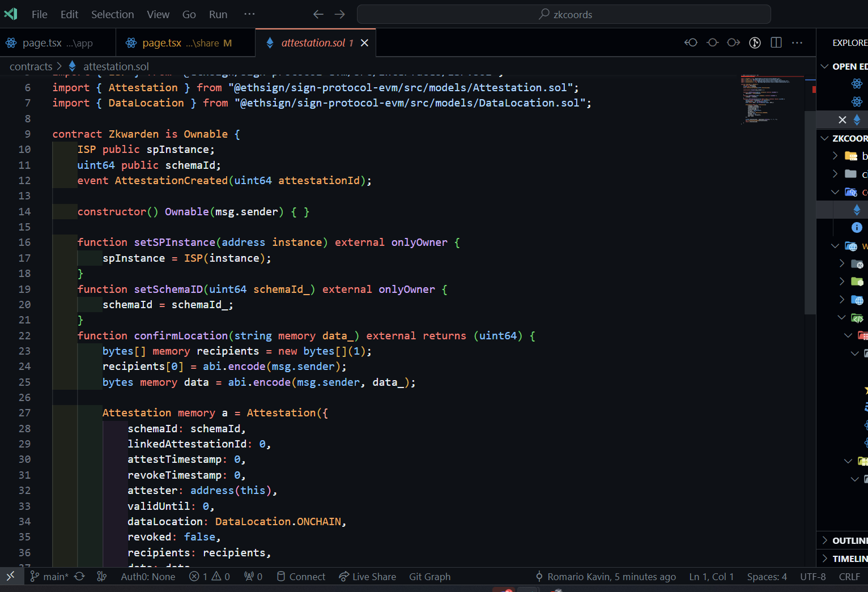The height and width of the screenshot is (592, 868).
Task: Click the VS Code logo icon
Action: [11, 14]
